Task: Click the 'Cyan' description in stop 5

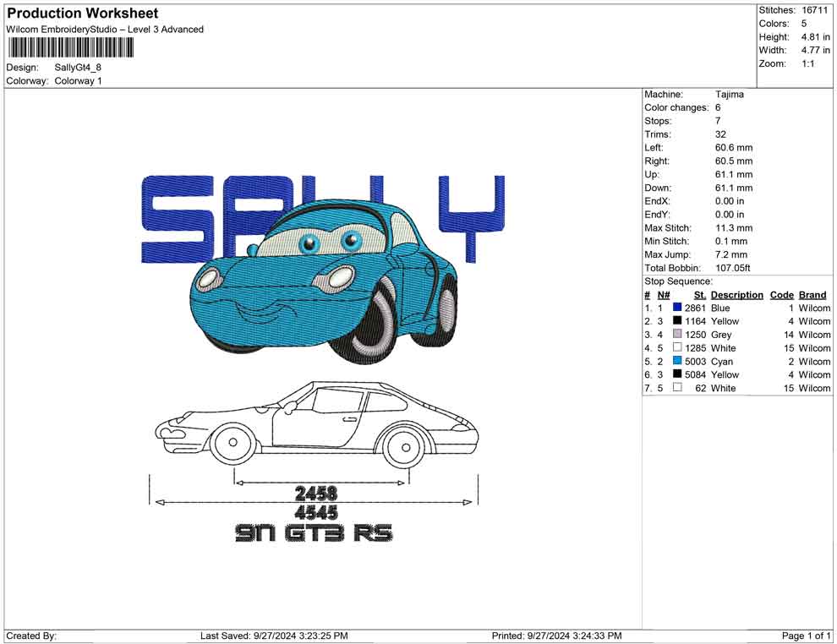Action: [x=721, y=361]
